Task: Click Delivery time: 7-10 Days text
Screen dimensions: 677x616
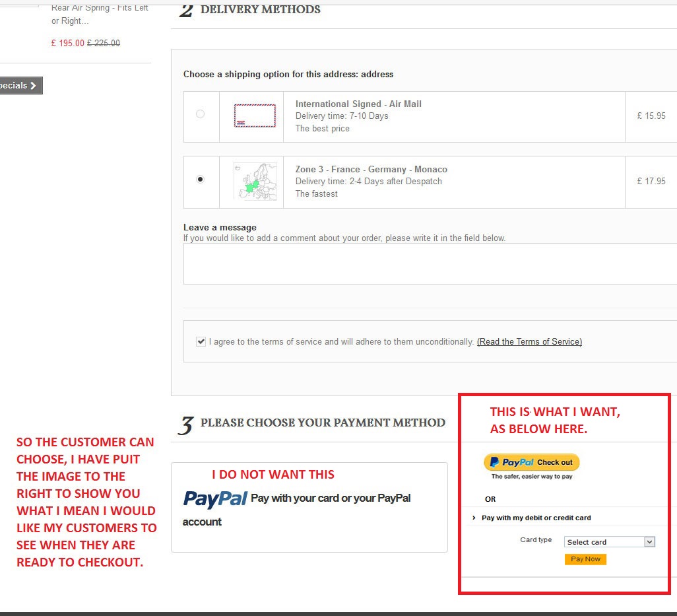Action: (342, 116)
